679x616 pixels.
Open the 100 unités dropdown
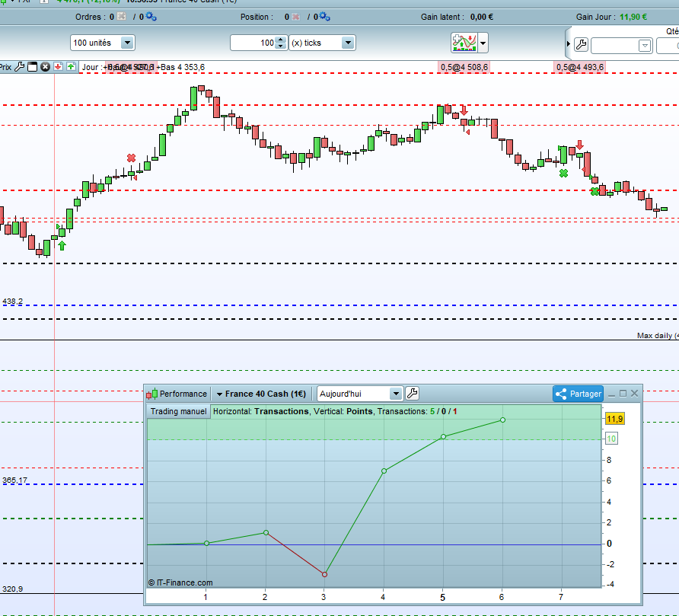tap(127, 43)
